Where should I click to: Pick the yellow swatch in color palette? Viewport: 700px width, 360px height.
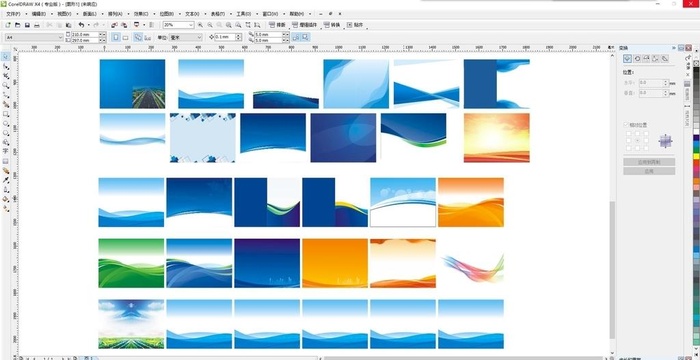point(696,157)
